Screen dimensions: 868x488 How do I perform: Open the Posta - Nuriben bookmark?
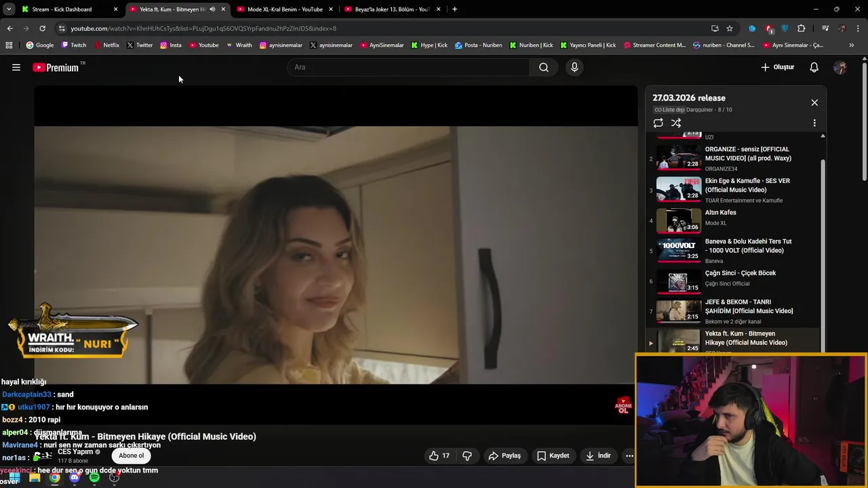[479, 45]
